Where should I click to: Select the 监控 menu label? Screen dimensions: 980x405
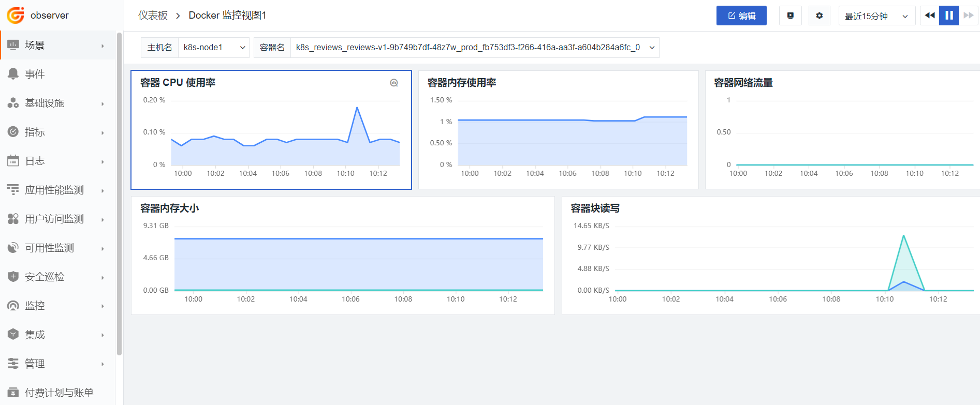pos(35,306)
